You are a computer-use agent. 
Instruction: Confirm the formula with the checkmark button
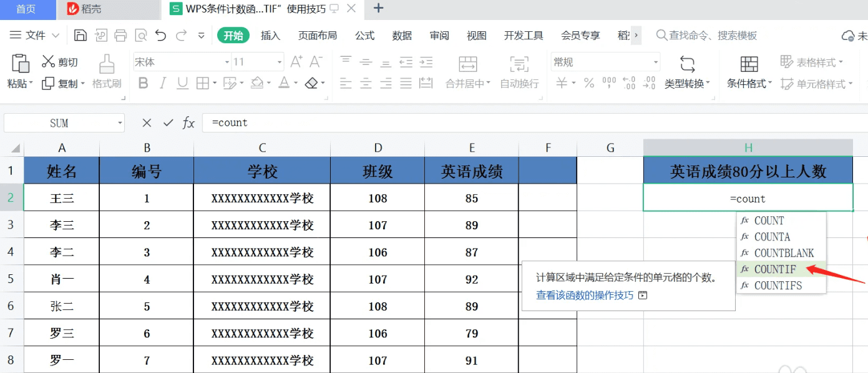pyautogui.click(x=167, y=123)
